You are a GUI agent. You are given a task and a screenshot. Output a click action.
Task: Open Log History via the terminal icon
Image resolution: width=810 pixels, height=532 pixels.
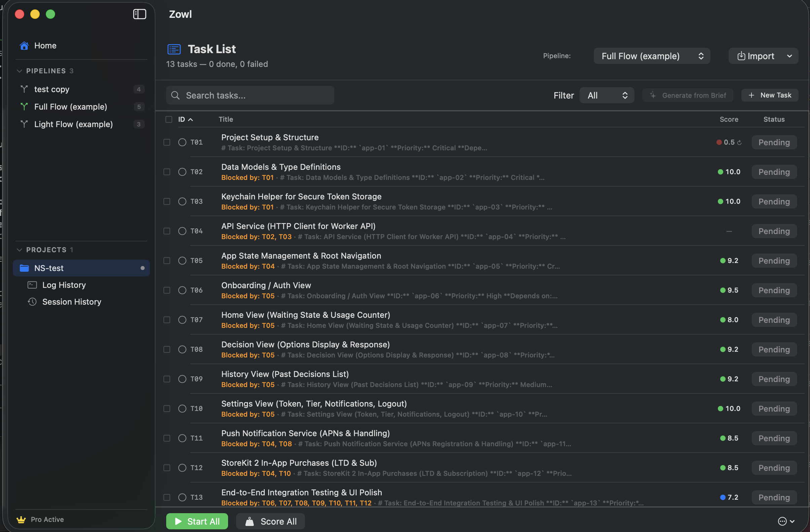(x=32, y=285)
